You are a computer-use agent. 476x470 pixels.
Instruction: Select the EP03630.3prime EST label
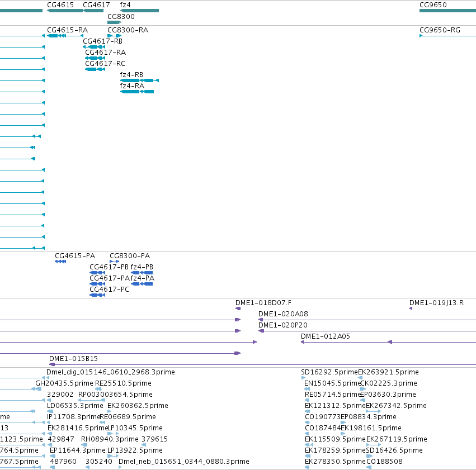(x=388, y=395)
